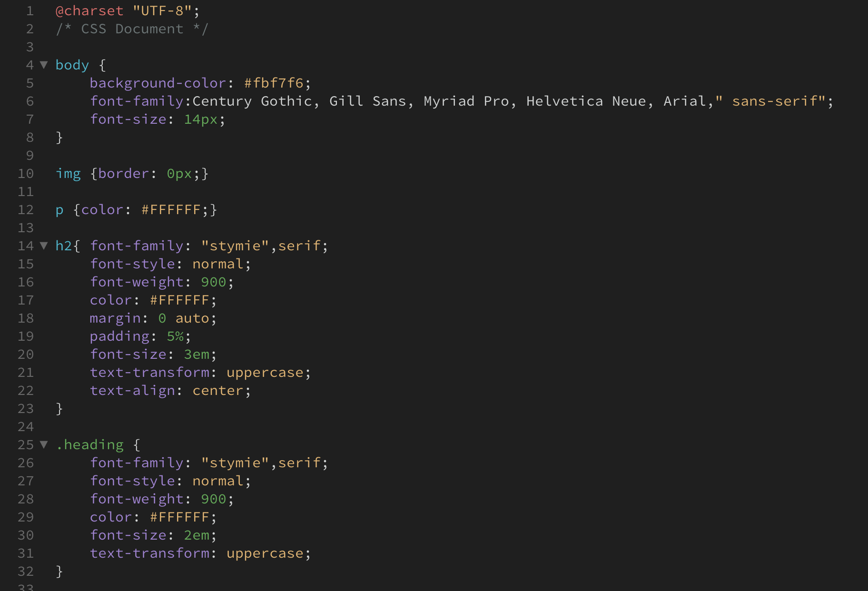Collapse the .heading rule fold triangle
The height and width of the screenshot is (591, 868).
pyautogui.click(x=44, y=444)
